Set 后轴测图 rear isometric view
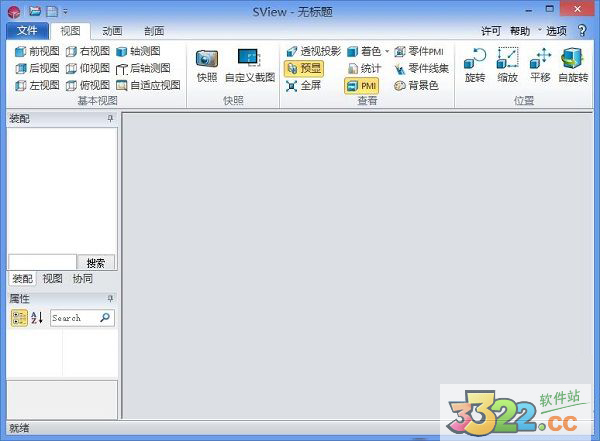This screenshot has width=600, height=441. click(143, 68)
